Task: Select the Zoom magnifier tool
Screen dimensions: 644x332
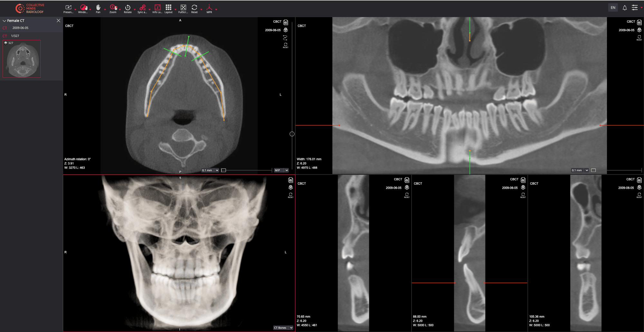Action: click(113, 9)
